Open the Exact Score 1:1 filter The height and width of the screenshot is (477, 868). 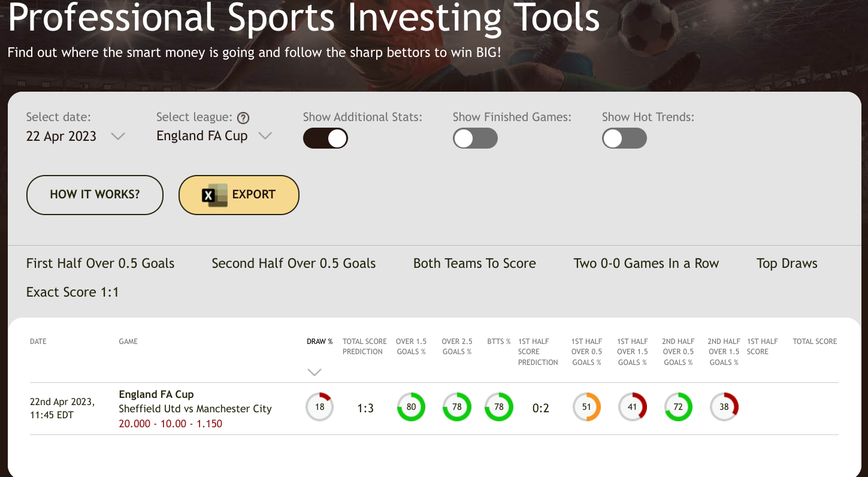point(72,292)
